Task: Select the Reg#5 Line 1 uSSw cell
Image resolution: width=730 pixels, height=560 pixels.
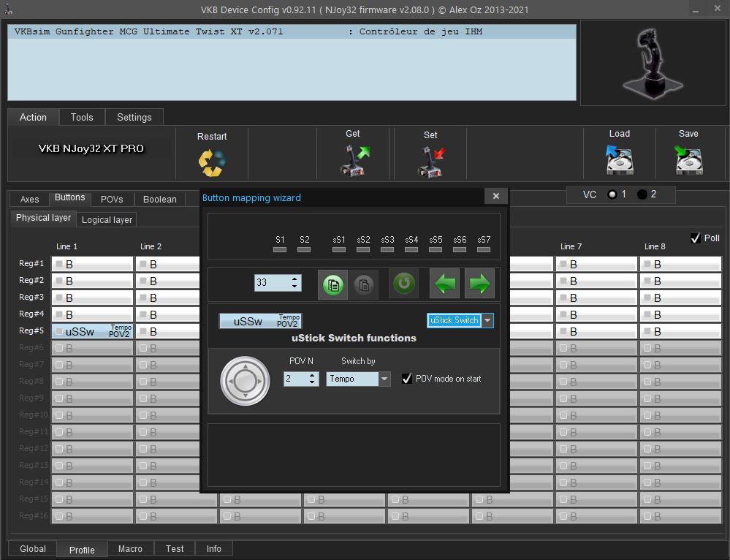Action: point(92,331)
